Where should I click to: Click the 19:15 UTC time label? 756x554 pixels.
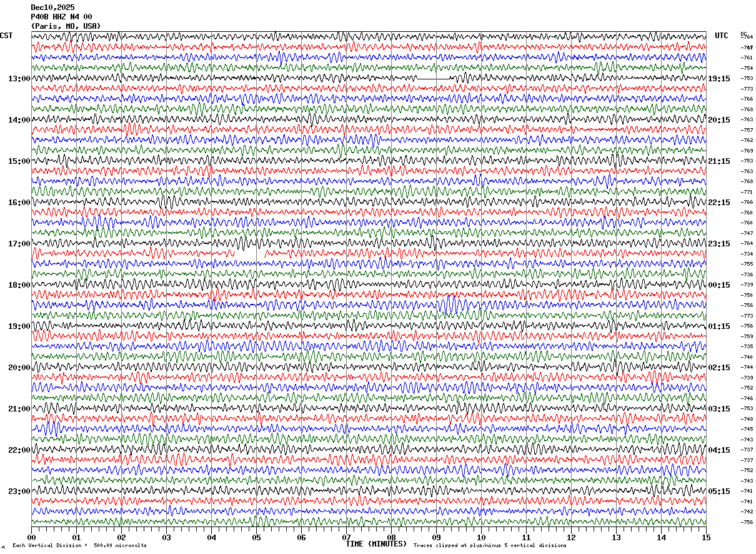pos(719,79)
